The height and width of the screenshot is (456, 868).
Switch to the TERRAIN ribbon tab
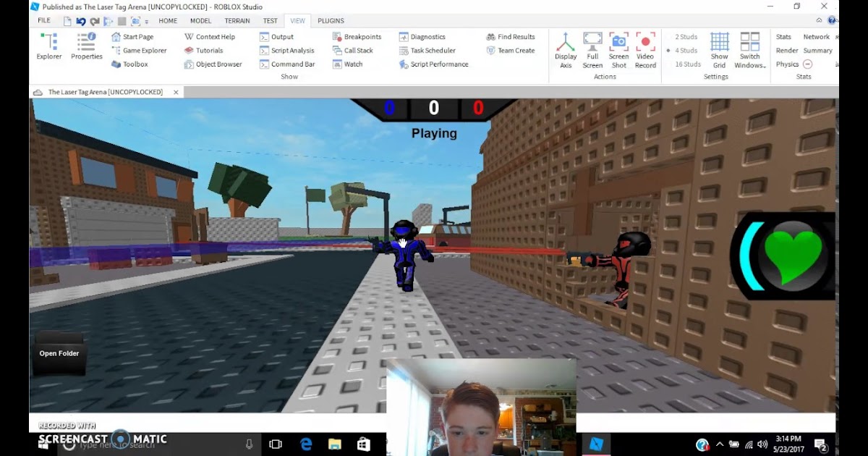(x=237, y=21)
